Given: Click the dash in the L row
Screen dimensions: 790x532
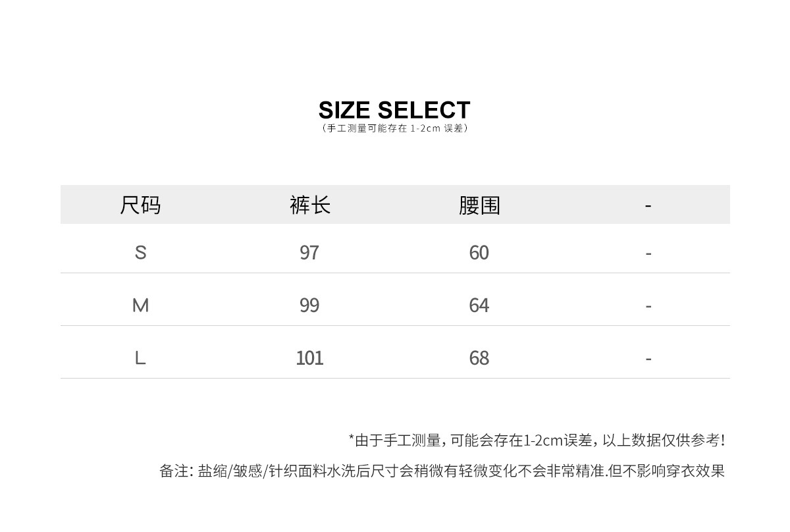Looking at the screenshot, I should tap(648, 359).
